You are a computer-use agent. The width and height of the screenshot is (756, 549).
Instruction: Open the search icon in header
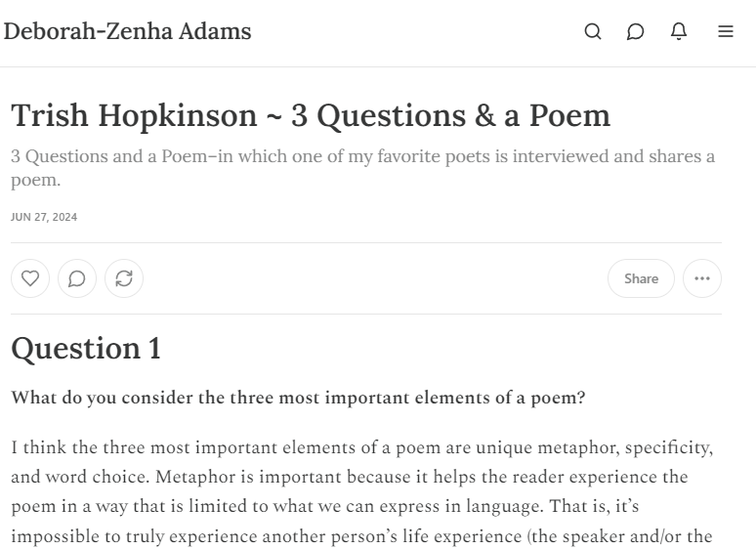point(593,32)
